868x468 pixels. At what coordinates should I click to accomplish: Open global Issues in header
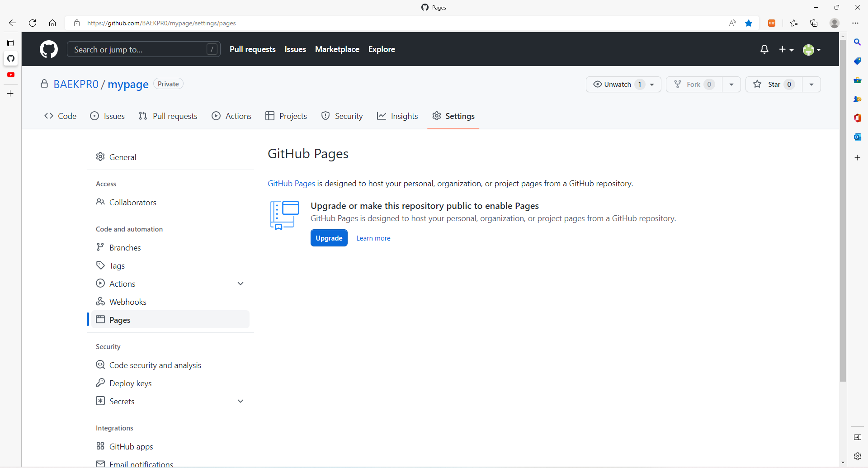pos(295,49)
